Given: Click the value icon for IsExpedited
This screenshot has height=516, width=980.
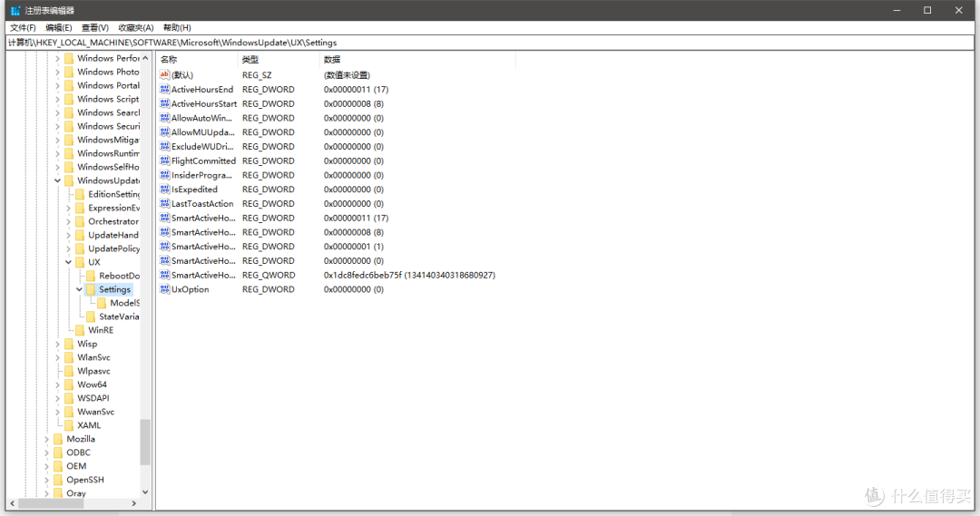Looking at the screenshot, I should tap(164, 190).
